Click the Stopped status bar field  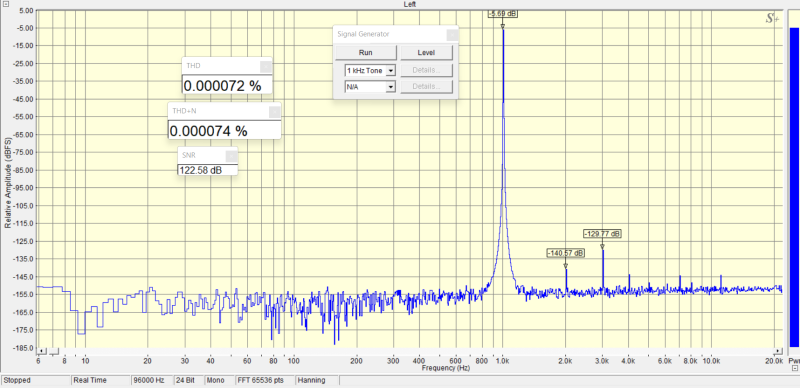click(x=36, y=380)
